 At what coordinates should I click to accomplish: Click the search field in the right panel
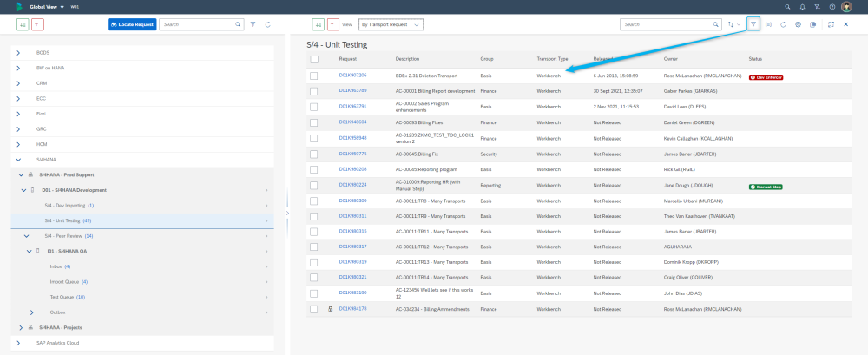[x=668, y=24]
